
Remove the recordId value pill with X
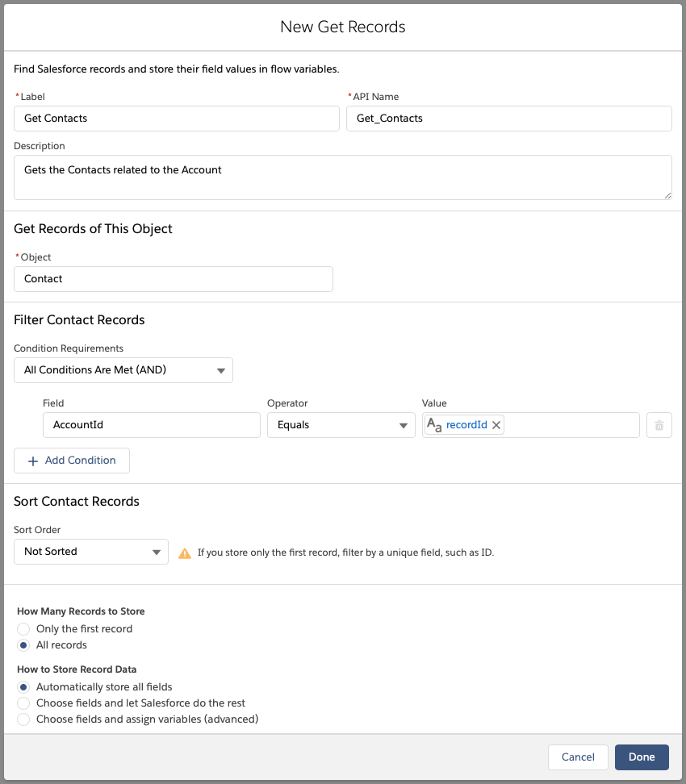point(496,425)
